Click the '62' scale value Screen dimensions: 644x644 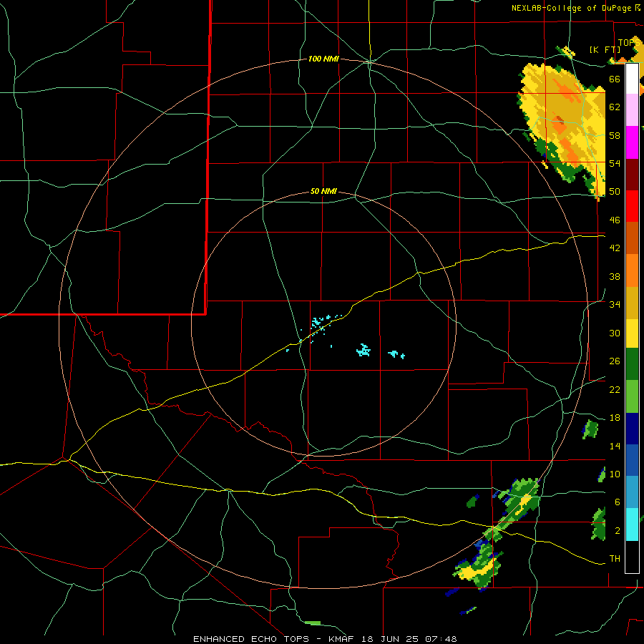pyautogui.click(x=615, y=107)
